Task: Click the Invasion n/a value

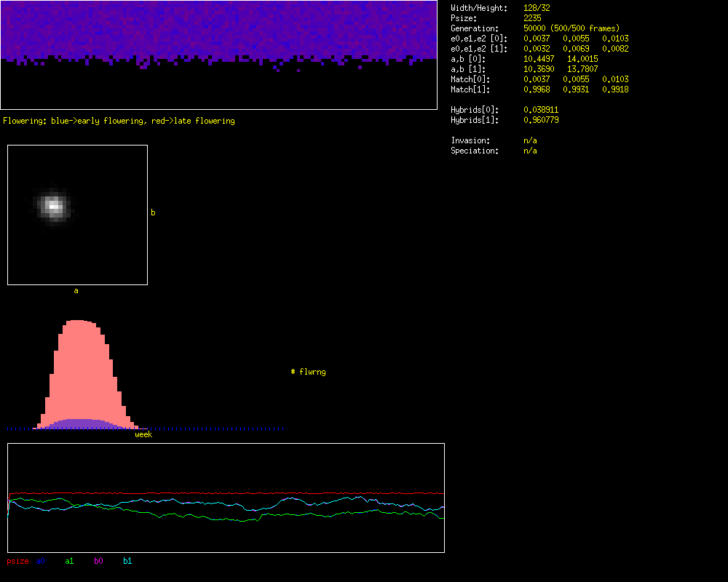Action: pyautogui.click(x=530, y=140)
